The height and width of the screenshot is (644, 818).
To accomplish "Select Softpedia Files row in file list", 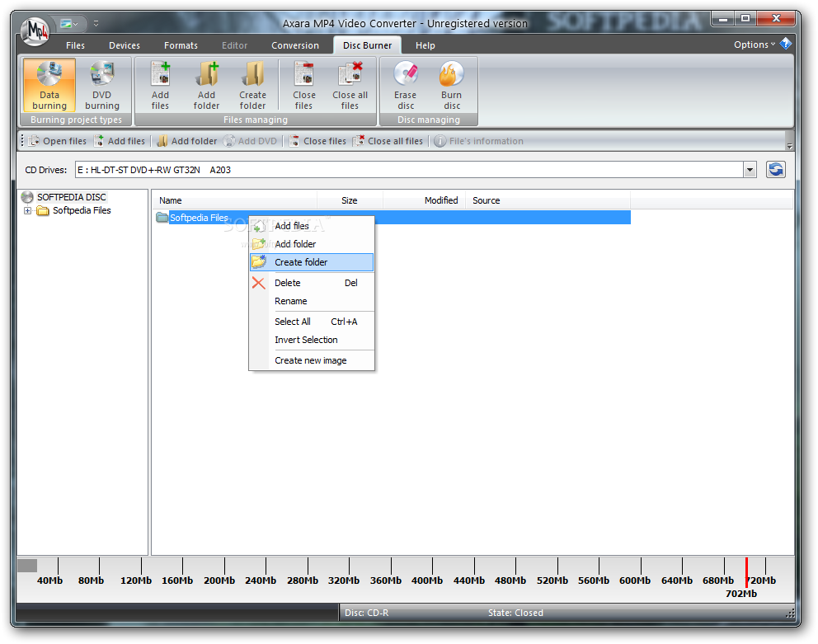I will pos(393,218).
